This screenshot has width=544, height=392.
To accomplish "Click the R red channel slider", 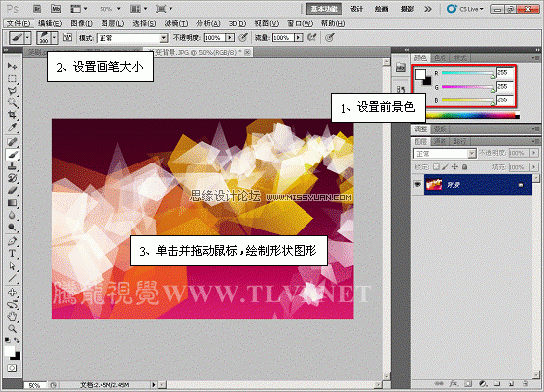I will 468,73.
